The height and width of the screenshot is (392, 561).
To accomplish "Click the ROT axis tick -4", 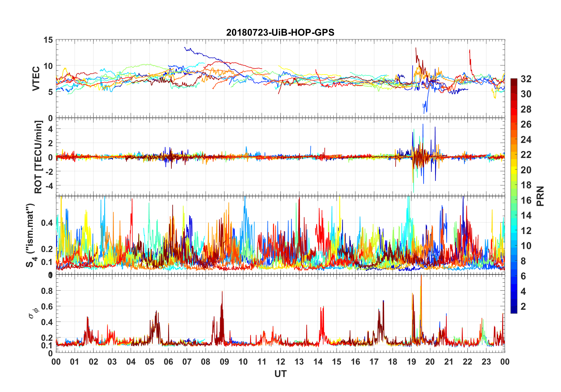I will click(x=49, y=186).
